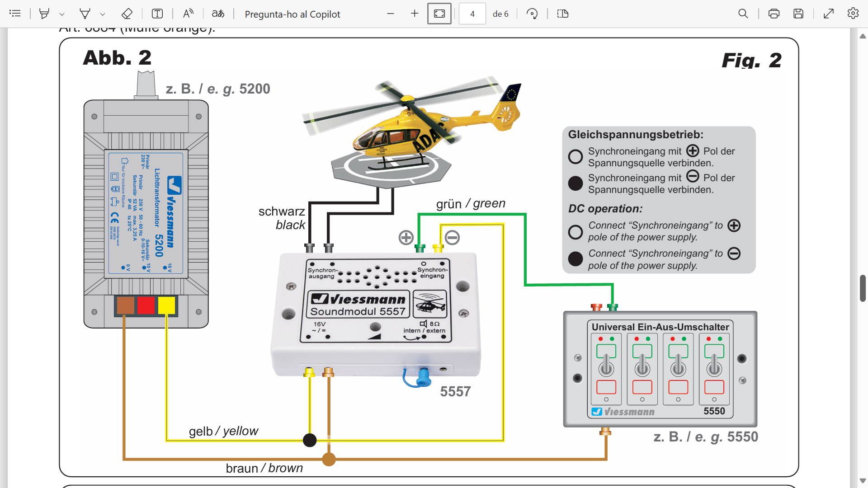Screen dimensions: 868x488
Task: Start the read aloud feature
Action: [188, 14]
